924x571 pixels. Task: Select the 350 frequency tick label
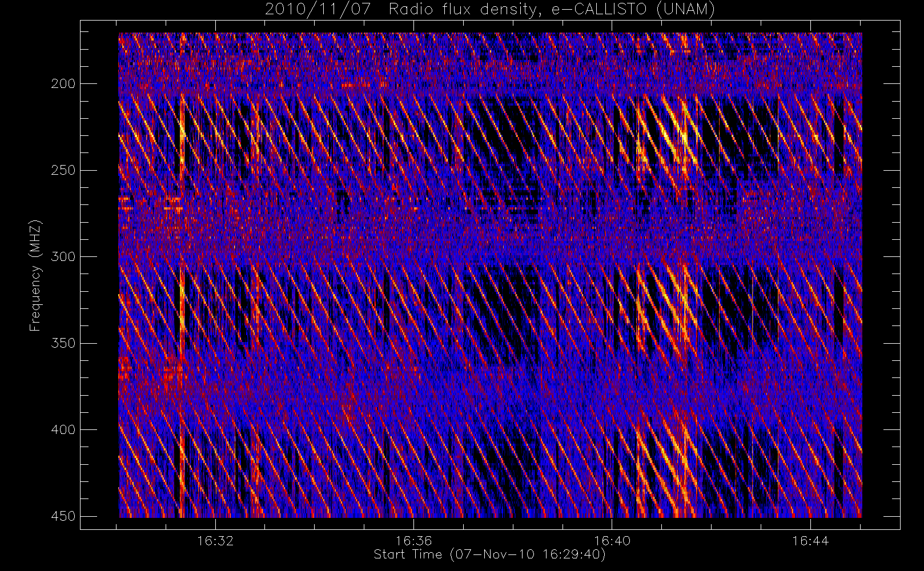(63, 343)
